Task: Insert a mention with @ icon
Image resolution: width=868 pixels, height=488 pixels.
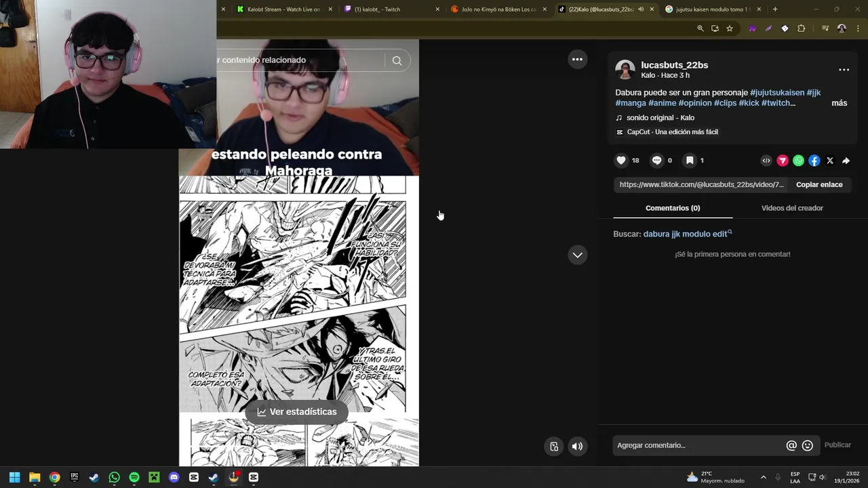Action: coord(791,445)
